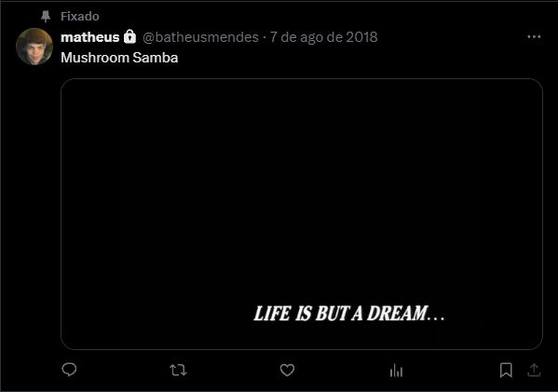Open the @batheusmendes handle link

tap(200, 37)
